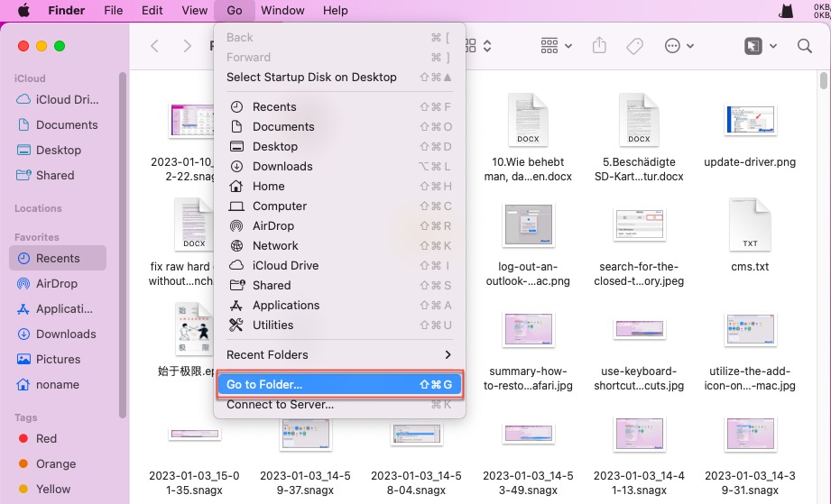The height and width of the screenshot is (504, 831).
Task: Select iCloud Drive in the Go menu
Action: click(x=339, y=266)
